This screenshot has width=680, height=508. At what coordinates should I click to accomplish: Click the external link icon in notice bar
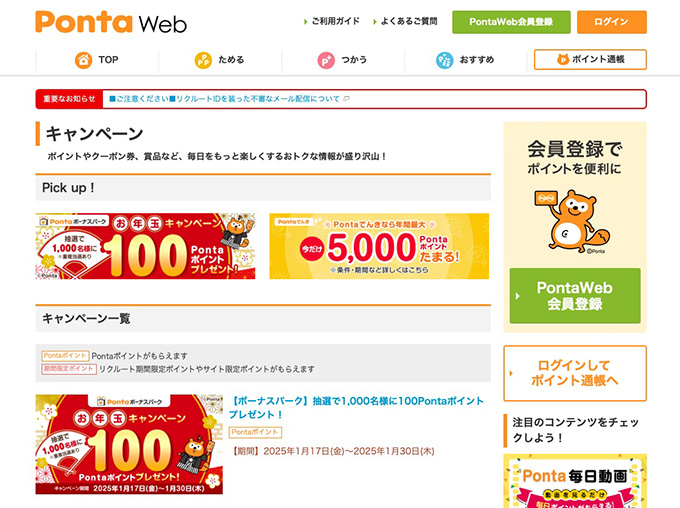pos(346,99)
